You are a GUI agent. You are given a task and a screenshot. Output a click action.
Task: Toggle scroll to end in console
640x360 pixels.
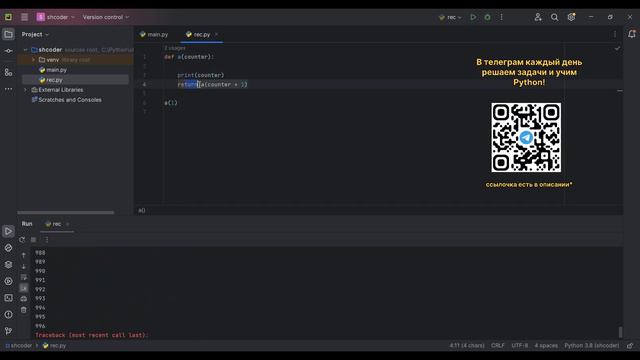click(24, 288)
